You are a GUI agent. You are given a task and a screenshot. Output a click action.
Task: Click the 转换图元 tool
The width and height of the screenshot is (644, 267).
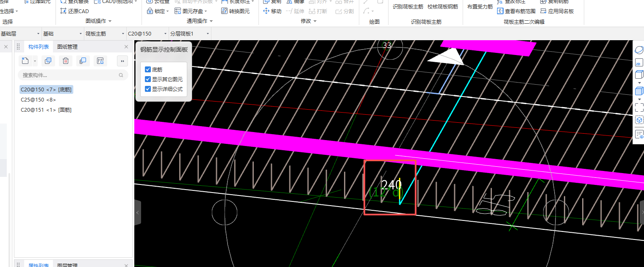[235, 11]
